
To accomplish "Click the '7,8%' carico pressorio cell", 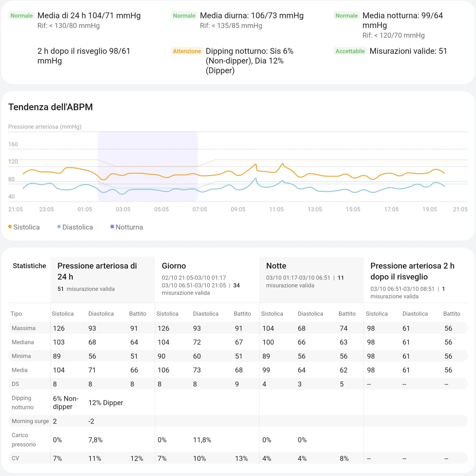I will click(95, 440).
